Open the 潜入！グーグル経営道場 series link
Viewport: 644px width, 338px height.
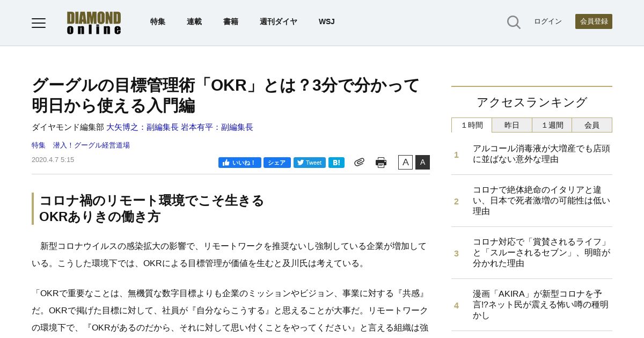[x=91, y=145]
